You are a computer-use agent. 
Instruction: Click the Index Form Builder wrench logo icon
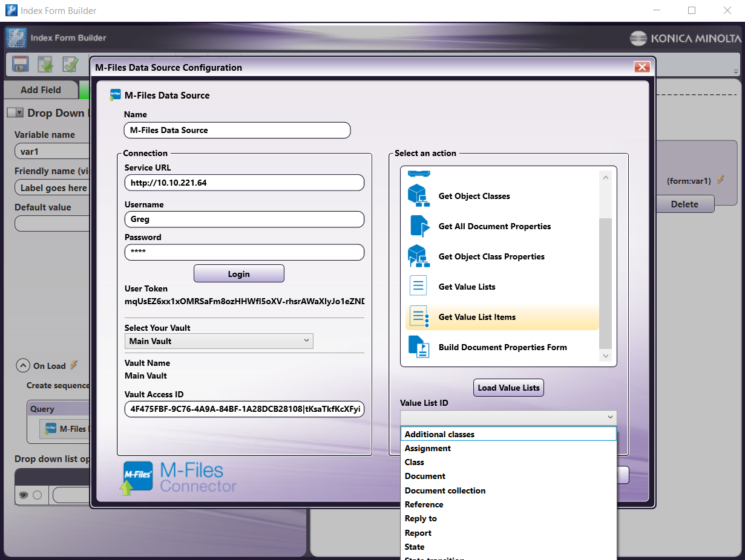click(x=16, y=37)
